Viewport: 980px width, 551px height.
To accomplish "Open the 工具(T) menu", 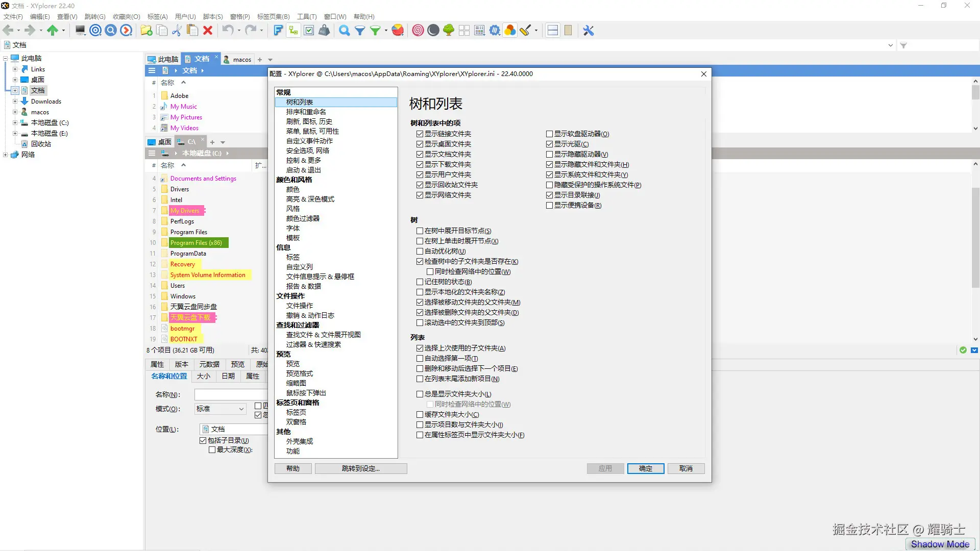I will [x=306, y=17].
